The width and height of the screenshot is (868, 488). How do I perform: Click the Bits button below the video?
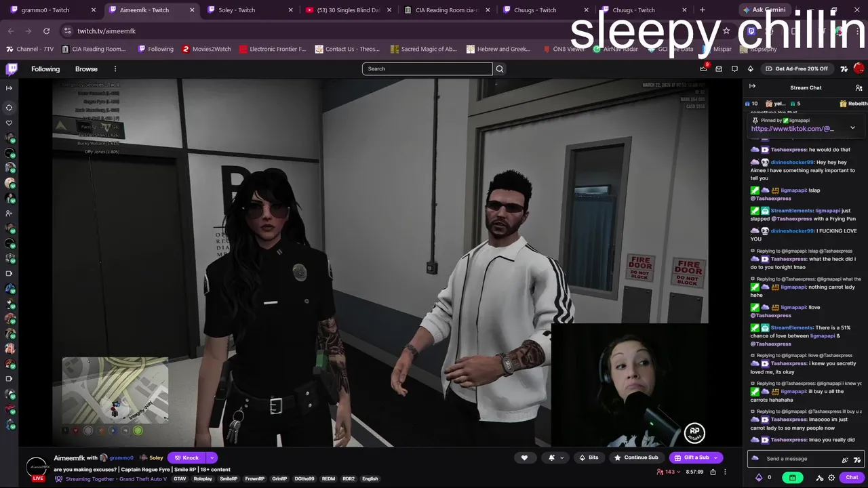[589, 457]
